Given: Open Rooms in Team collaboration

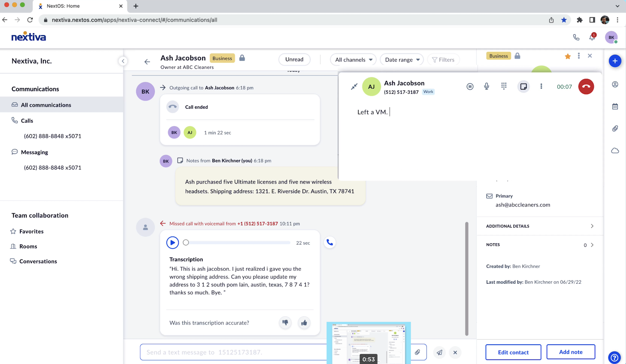Looking at the screenshot, I should click(28, 246).
